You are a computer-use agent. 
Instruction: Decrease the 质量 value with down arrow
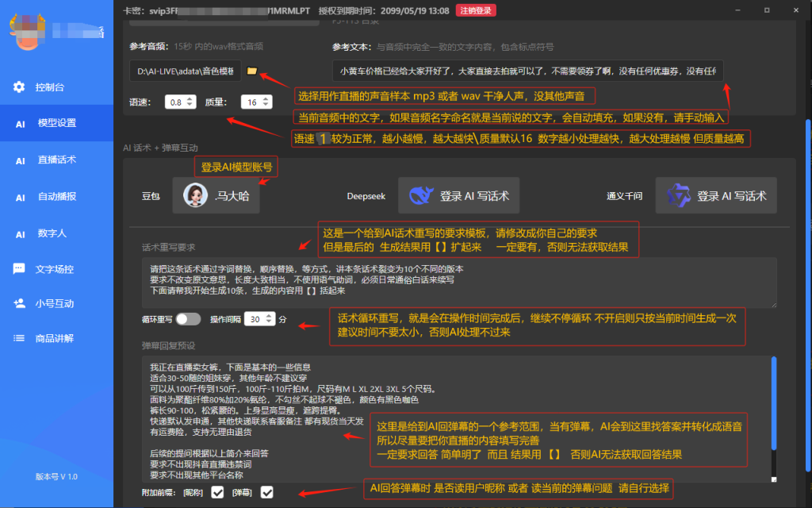pyautogui.click(x=266, y=105)
